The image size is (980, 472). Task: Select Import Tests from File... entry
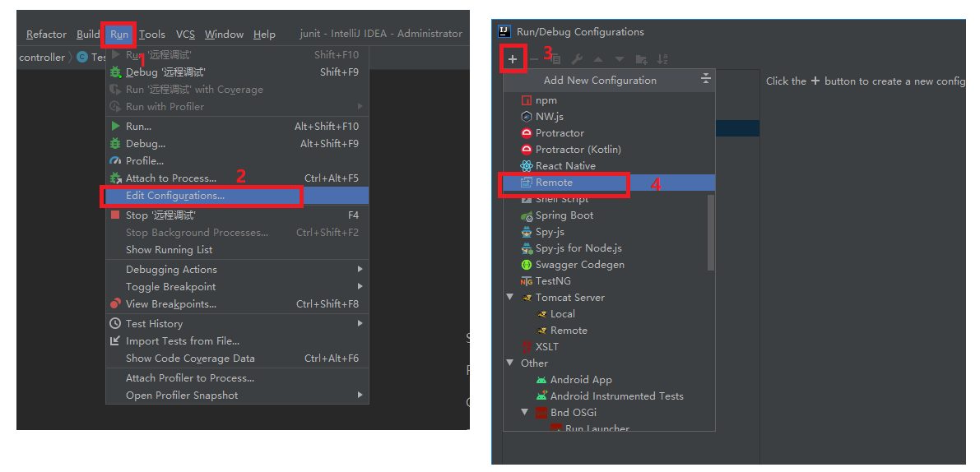coord(238,341)
